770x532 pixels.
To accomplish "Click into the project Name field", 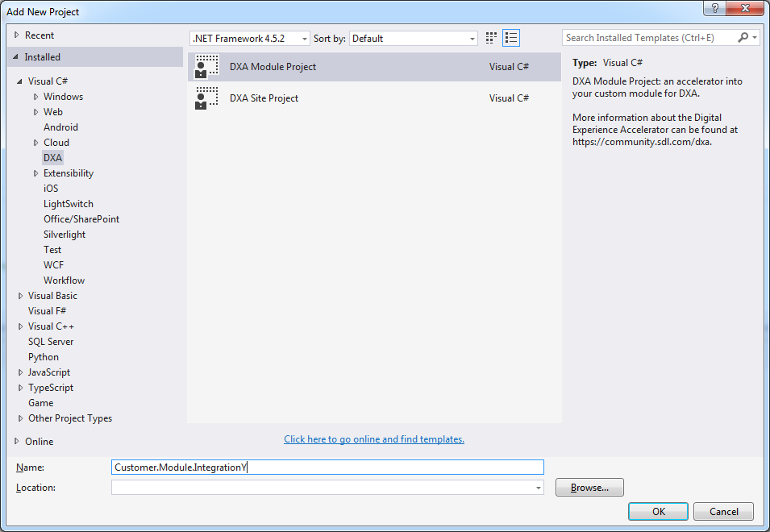I will click(327, 468).
